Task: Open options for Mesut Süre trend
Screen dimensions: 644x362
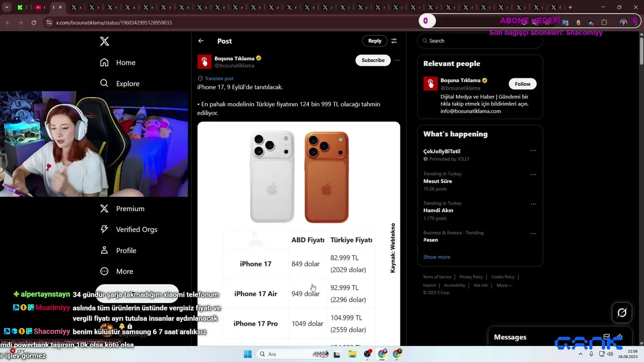Action: (x=533, y=174)
